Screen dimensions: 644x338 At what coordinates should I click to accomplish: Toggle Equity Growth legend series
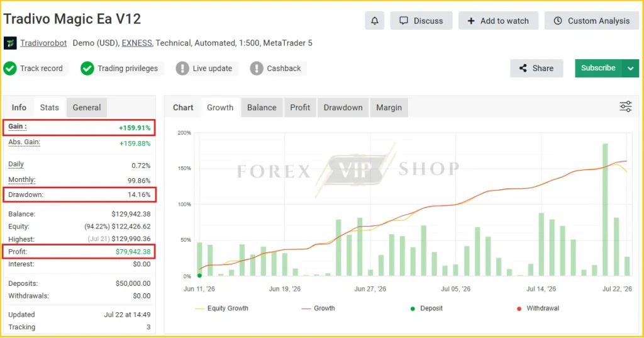click(x=222, y=308)
